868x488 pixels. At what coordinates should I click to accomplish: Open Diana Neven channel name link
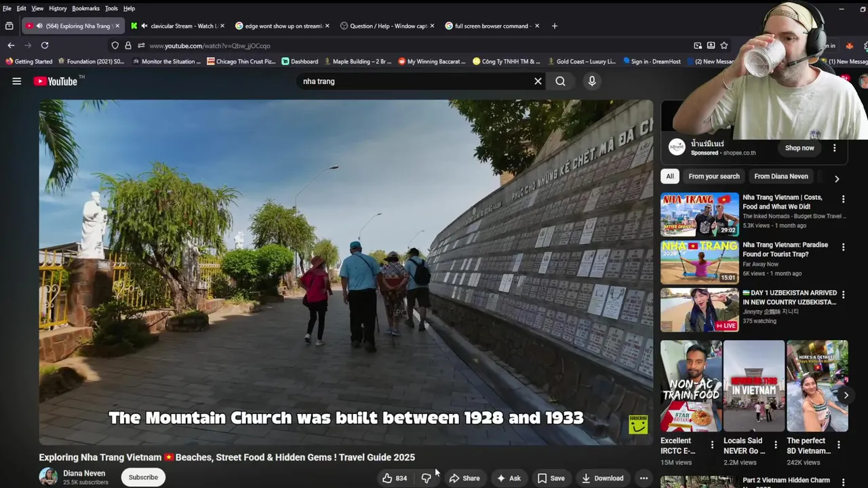(x=84, y=473)
